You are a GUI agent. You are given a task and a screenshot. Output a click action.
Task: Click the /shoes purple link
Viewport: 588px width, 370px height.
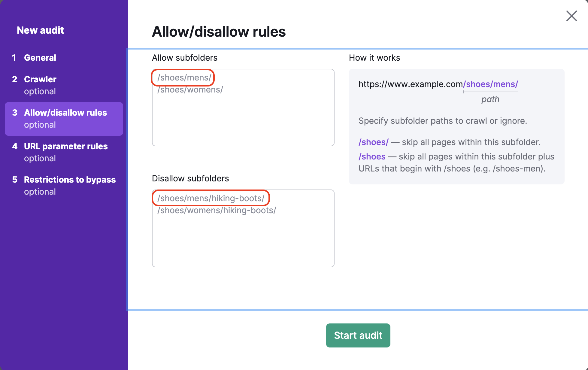click(372, 156)
